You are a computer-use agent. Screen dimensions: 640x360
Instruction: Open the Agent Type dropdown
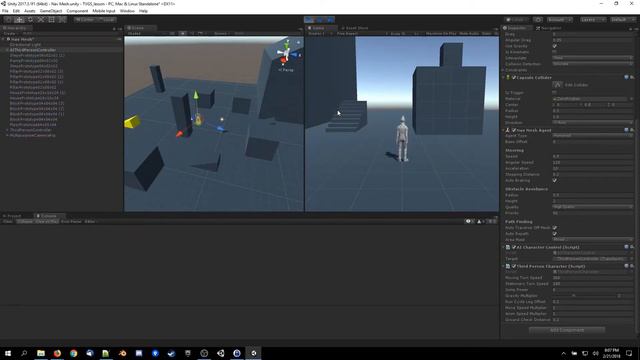pyautogui.click(x=593, y=136)
